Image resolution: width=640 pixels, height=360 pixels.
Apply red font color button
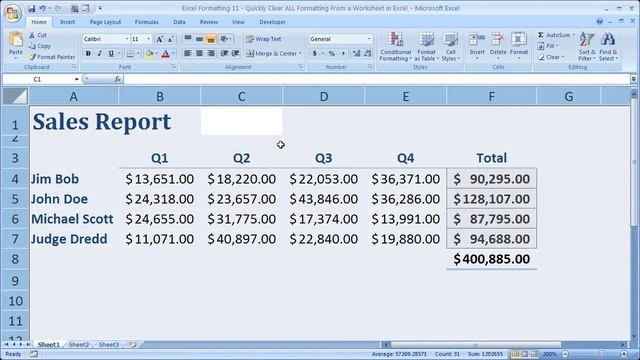(166, 53)
